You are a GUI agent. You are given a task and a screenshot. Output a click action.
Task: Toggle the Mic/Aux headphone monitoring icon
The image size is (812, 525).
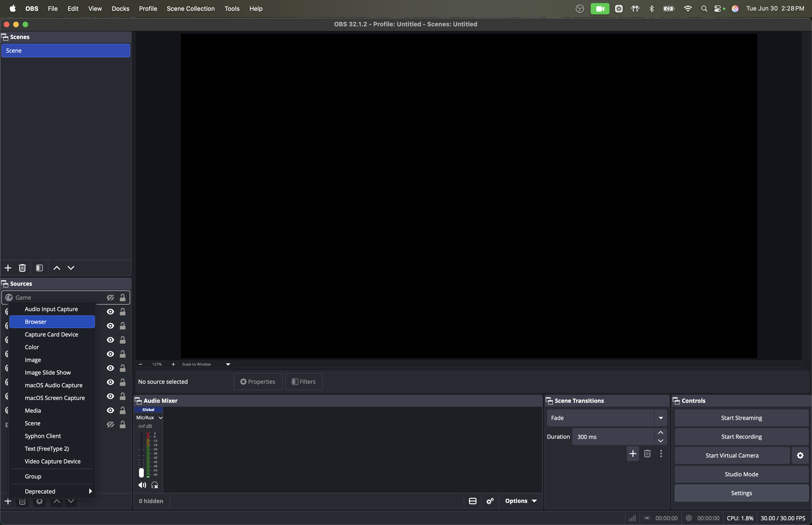click(x=155, y=485)
